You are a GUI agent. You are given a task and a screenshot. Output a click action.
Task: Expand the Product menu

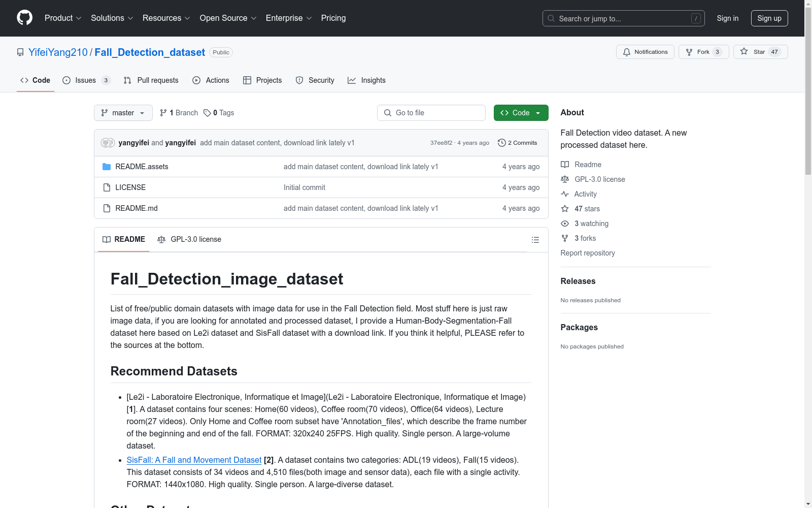[63, 18]
